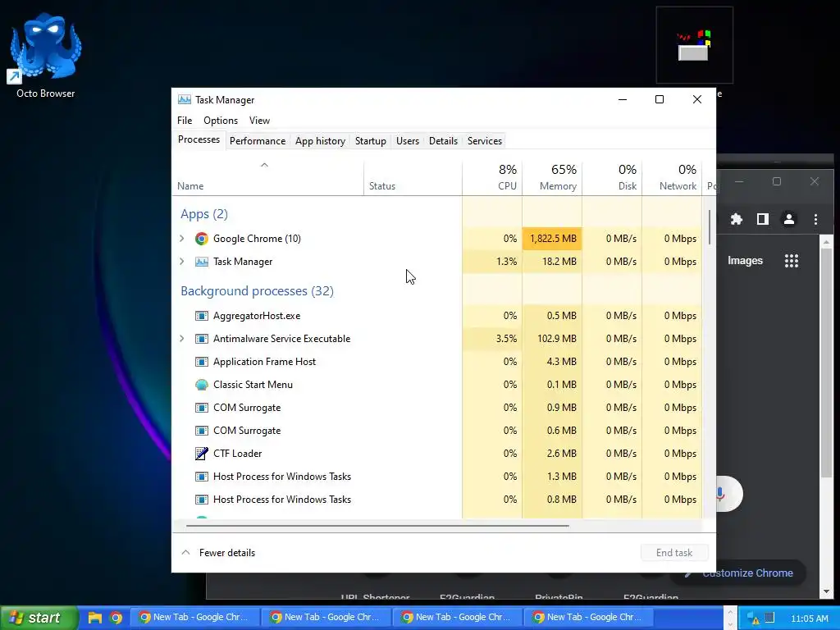Expand the Google Chrome (10) process group

pyautogui.click(x=181, y=239)
